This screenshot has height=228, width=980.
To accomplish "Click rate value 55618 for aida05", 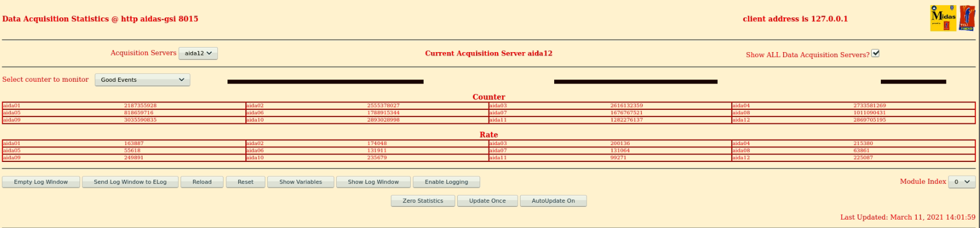I will coord(132,151).
